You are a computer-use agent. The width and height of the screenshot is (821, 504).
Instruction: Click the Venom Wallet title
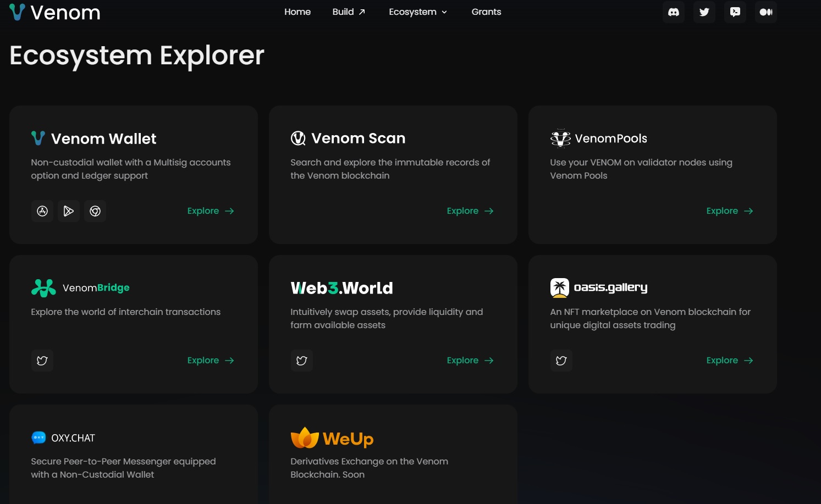(103, 139)
